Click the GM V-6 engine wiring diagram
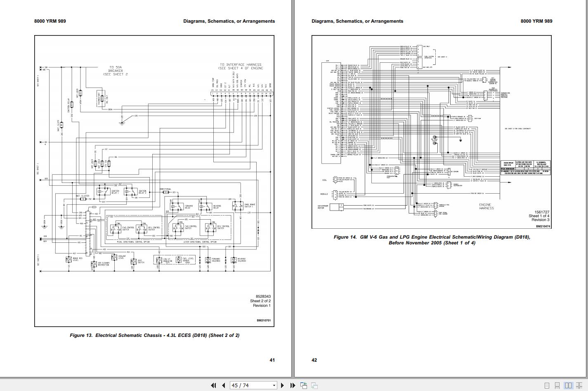The height and width of the screenshot is (391, 588). coord(431,132)
